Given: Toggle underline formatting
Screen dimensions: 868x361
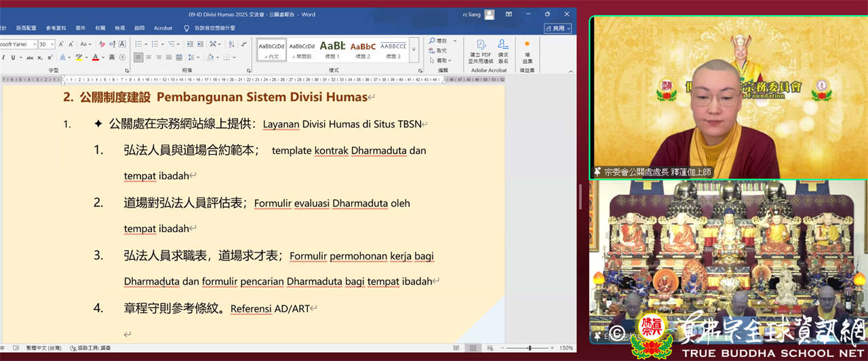Looking at the screenshot, I should tap(12, 58).
